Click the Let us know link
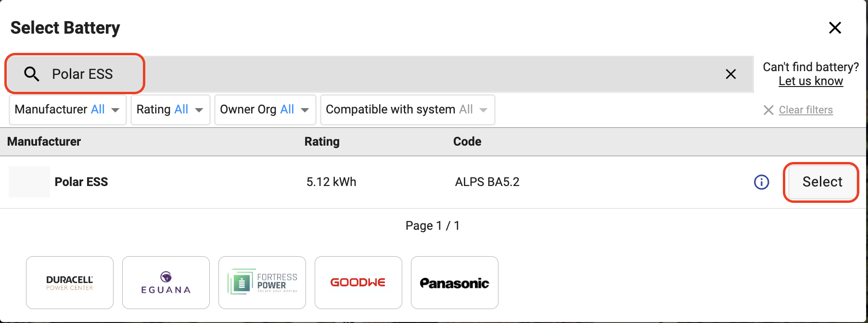The height and width of the screenshot is (323, 868). pyautogui.click(x=811, y=81)
